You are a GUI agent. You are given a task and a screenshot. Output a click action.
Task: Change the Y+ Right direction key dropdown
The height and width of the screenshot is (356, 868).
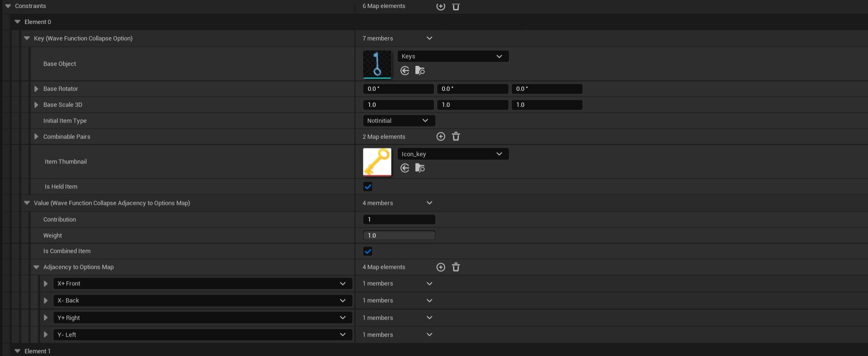[203, 318]
